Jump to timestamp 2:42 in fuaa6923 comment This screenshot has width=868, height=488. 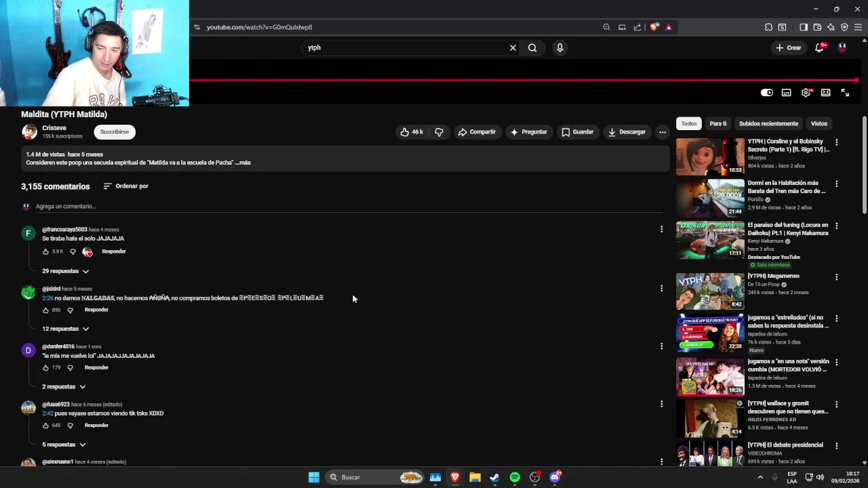click(47, 413)
